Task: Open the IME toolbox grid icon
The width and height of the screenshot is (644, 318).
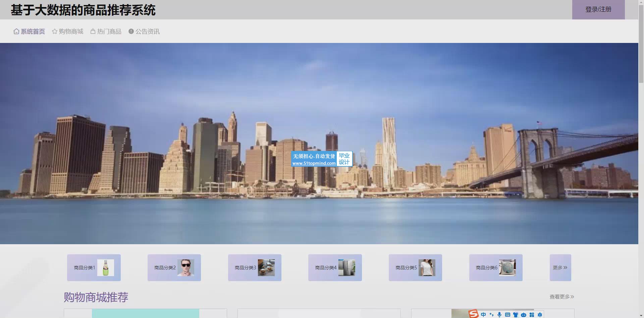Action: pyautogui.click(x=532, y=315)
